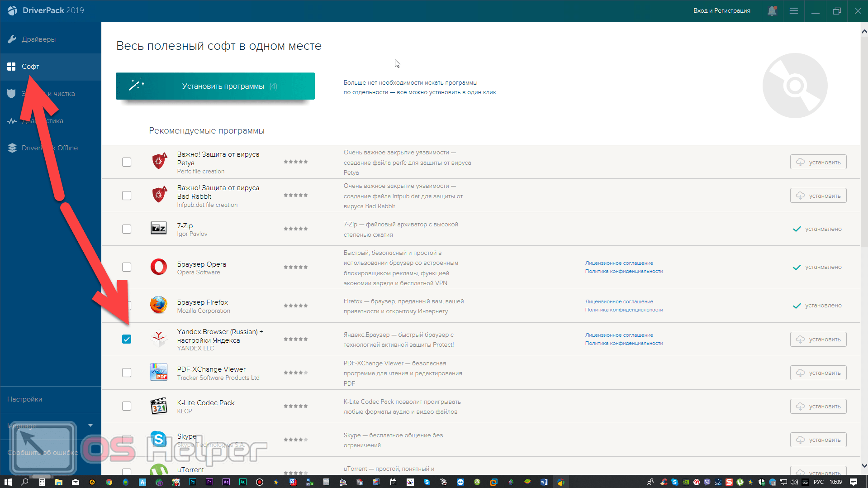The height and width of the screenshot is (488, 868).
Task: Click the Opera browser icon
Action: pyautogui.click(x=158, y=267)
